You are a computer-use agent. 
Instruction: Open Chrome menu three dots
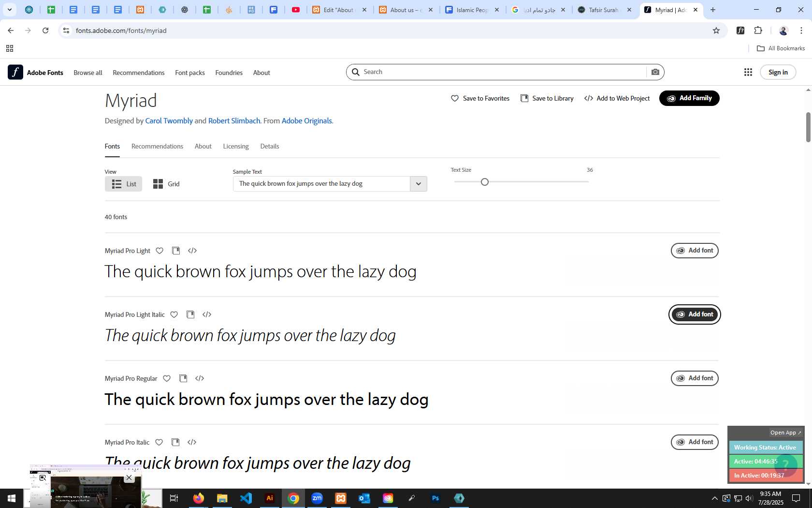coord(801,30)
